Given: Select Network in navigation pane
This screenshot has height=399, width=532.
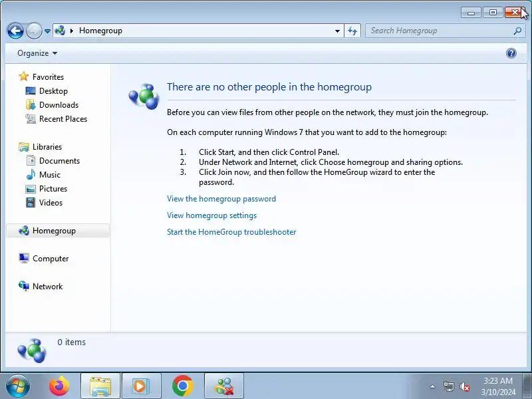Looking at the screenshot, I should 47,287.
